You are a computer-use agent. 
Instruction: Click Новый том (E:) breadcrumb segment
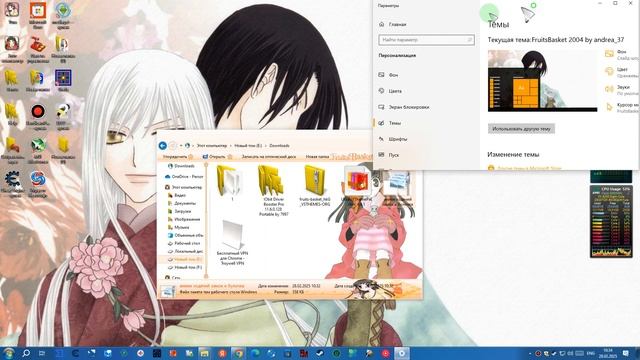click(248, 146)
